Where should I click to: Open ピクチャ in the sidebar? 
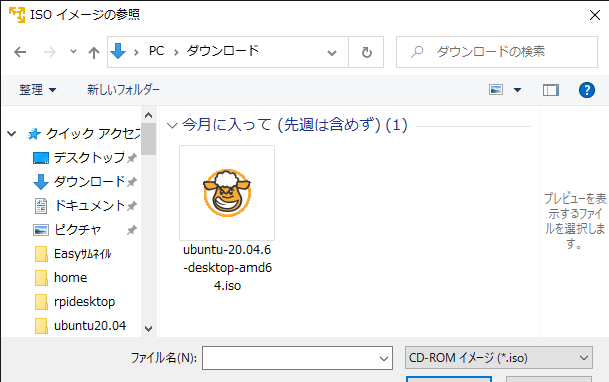click(x=77, y=229)
